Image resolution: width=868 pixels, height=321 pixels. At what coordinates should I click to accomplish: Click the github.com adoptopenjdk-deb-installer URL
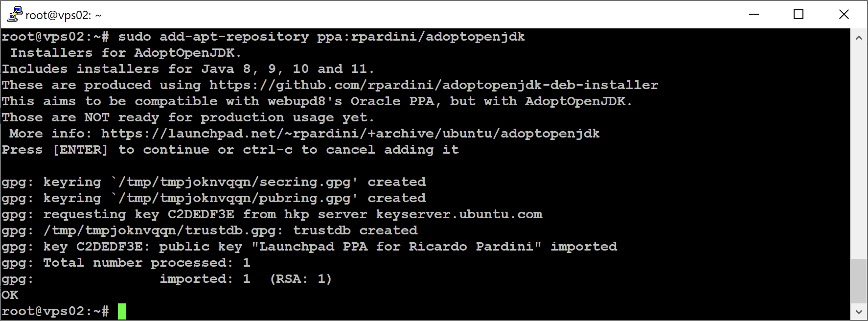tap(434, 85)
